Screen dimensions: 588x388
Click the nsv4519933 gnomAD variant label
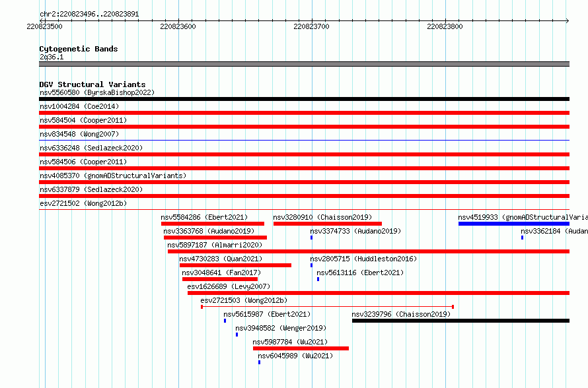point(523,217)
